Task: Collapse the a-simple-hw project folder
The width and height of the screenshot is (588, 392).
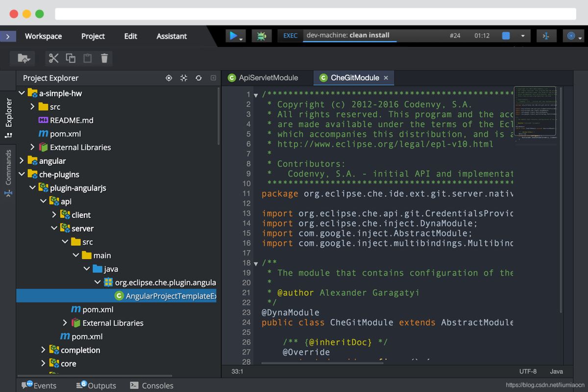Action: click(x=22, y=93)
